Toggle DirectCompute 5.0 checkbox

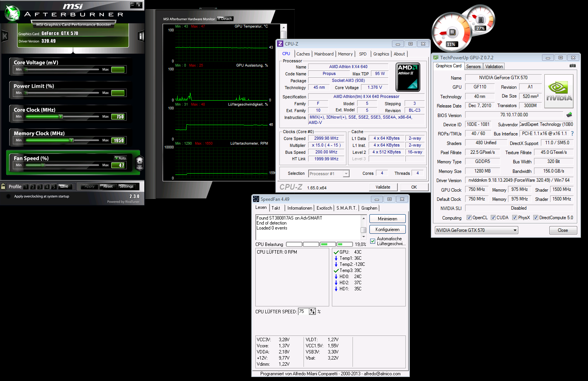[536, 218]
